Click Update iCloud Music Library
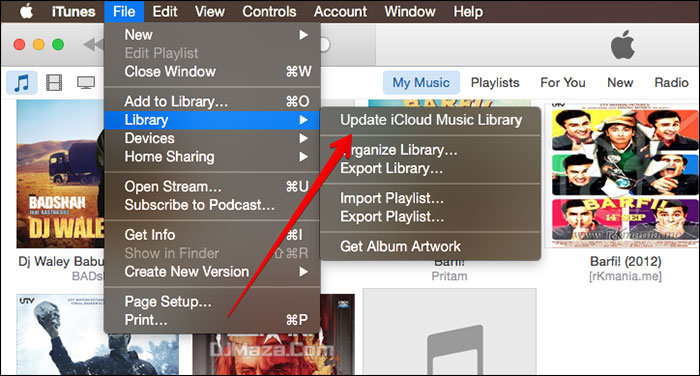The width and height of the screenshot is (700, 376). [431, 120]
